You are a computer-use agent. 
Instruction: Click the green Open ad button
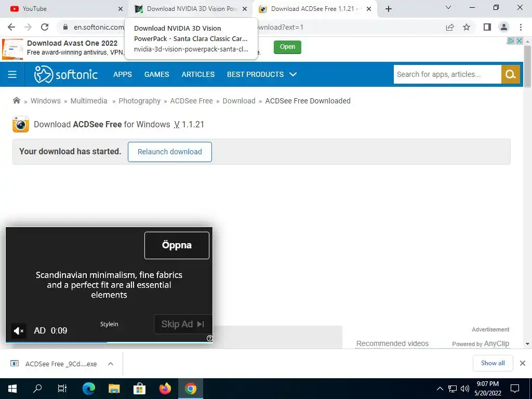click(x=287, y=47)
